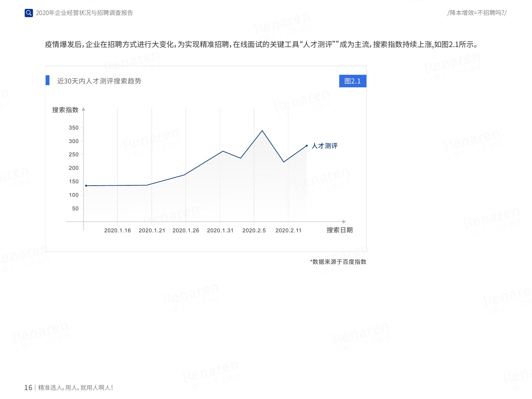Click the page number 16 in footer
The image size is (532, 399).
point(28,387)
